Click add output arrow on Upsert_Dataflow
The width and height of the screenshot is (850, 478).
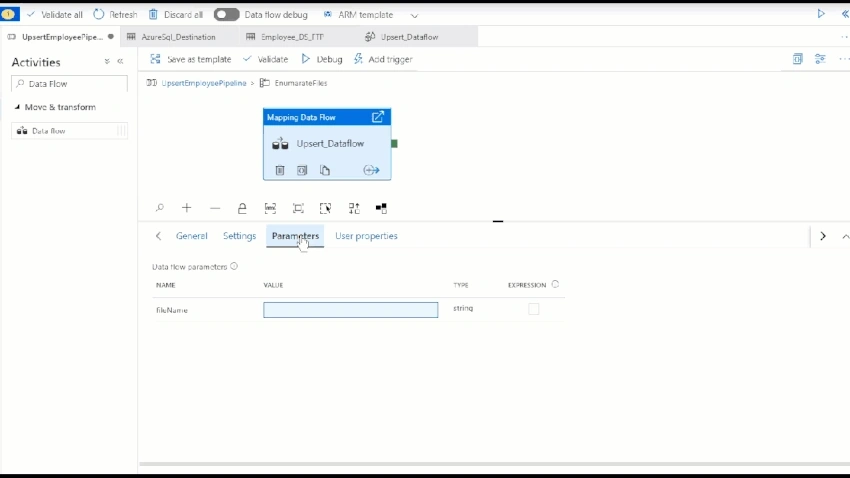coord(371,170)
